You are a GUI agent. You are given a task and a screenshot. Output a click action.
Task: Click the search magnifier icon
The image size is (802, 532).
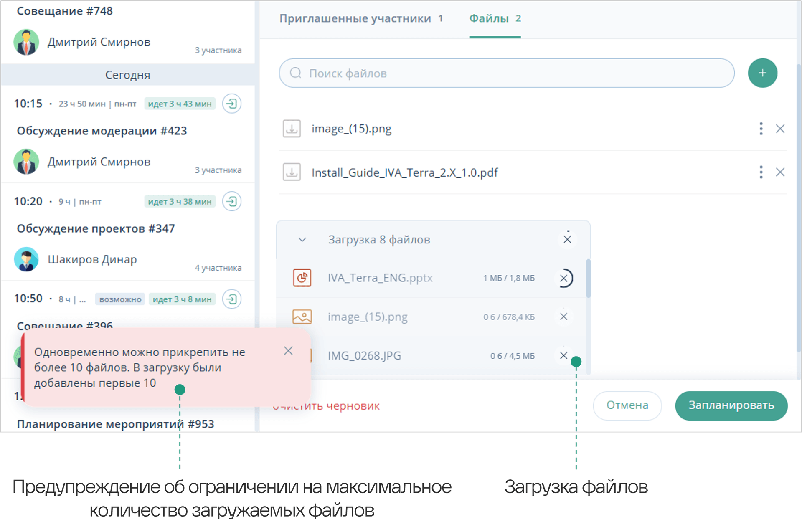[296, 73]
